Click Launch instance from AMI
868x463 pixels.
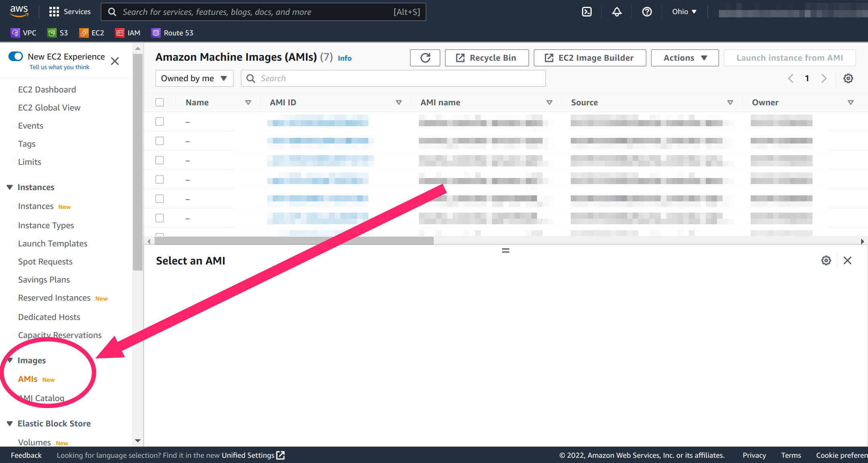pos(790,58)
